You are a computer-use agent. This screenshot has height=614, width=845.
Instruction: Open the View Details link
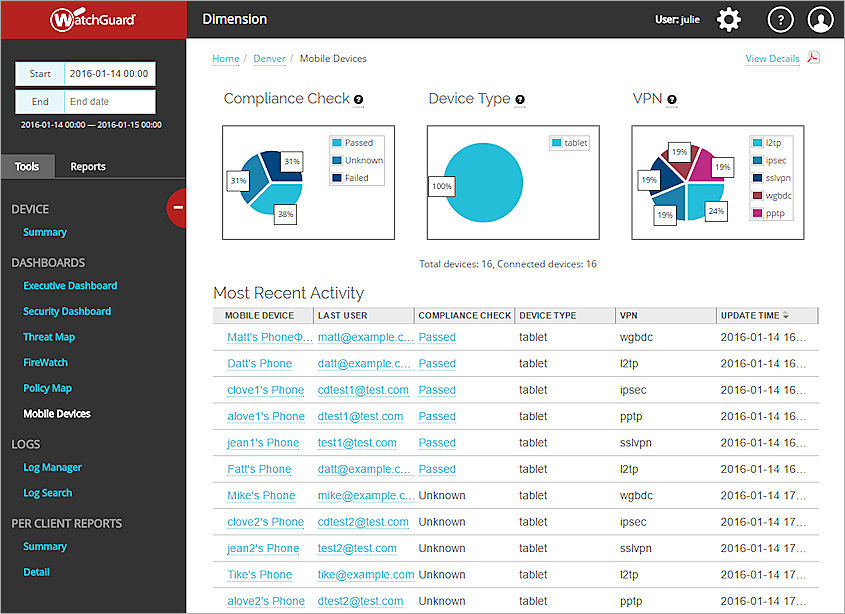click(x=772, y=58)
